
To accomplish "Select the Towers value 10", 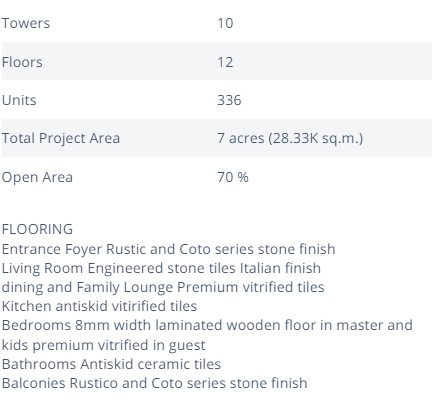I will (x=225, y=23).
